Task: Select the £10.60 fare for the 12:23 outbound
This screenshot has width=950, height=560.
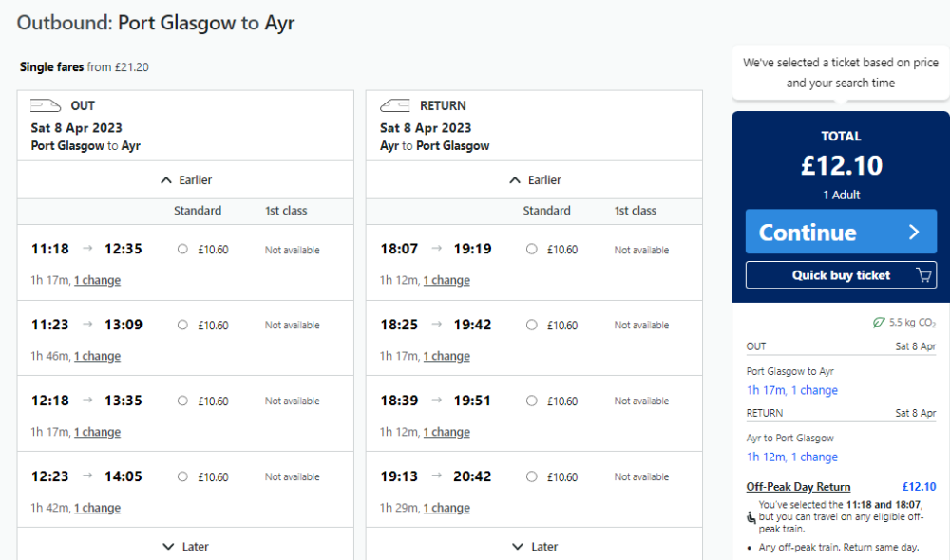Action: click(182, 476)
